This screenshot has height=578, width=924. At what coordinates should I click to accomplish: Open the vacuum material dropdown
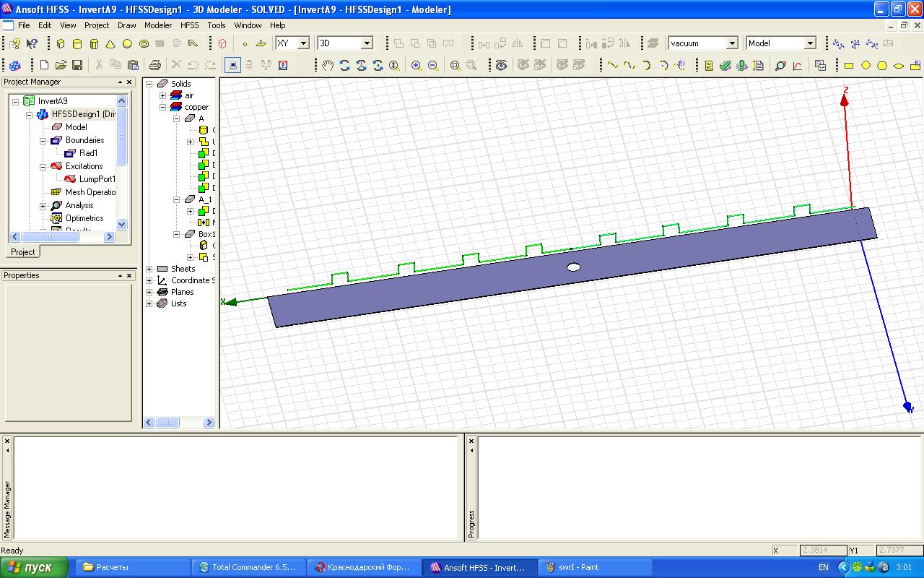click(x=731, y=43)
